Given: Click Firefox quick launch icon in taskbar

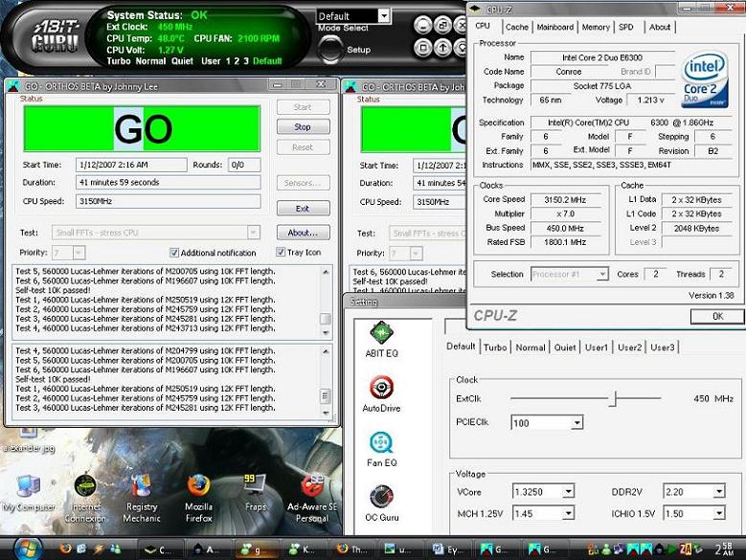Looking at the screenshot, I should click(x=66, y=549).
